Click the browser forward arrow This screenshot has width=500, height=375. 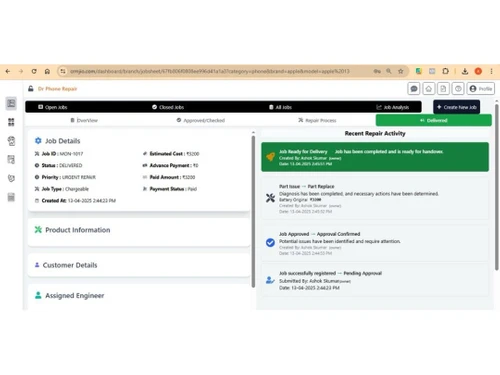[x=21, y=71]
